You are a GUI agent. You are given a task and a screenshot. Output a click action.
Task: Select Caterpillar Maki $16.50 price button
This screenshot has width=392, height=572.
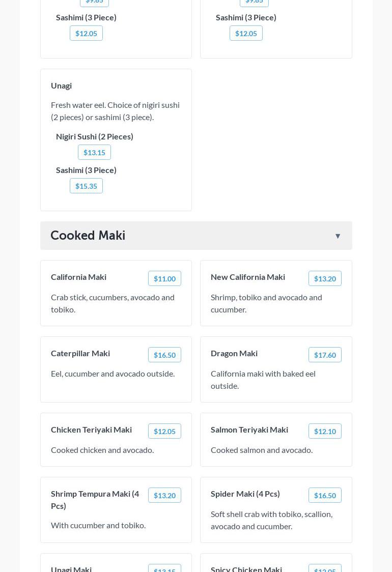(164, 355)
